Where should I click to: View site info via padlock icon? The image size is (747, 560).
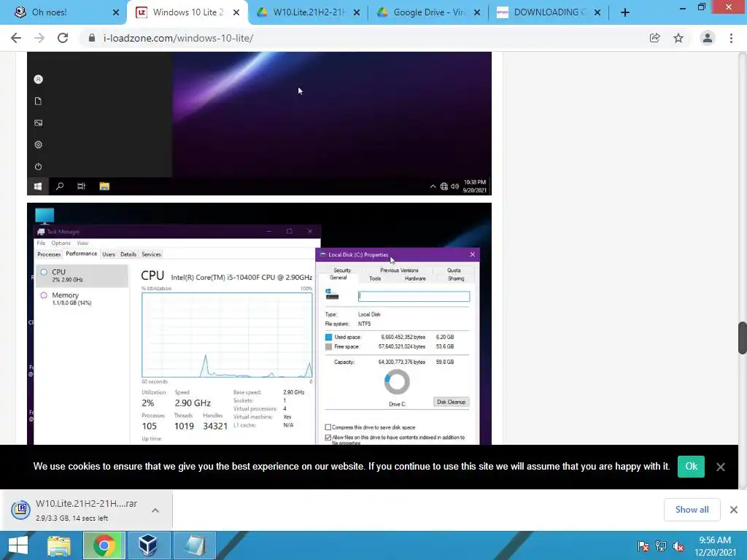(x=92, y=38)
